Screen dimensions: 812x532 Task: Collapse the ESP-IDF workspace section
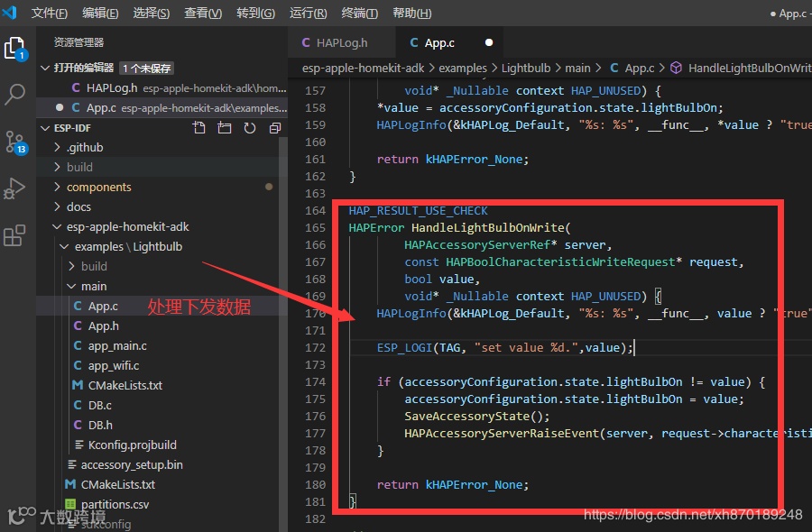click(x=45, y=128)
